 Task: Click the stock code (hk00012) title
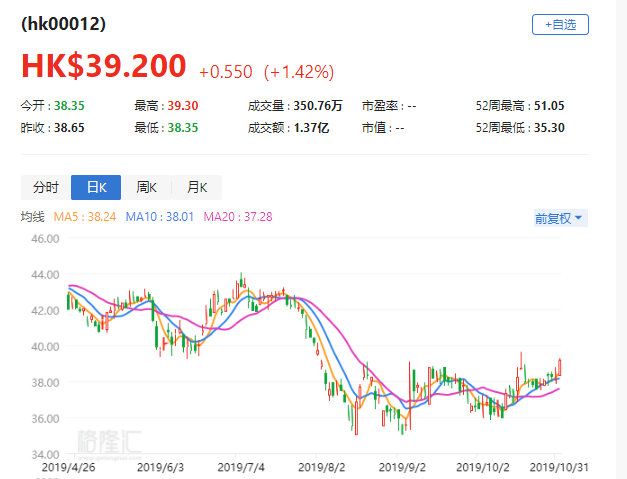coord(64,23)
